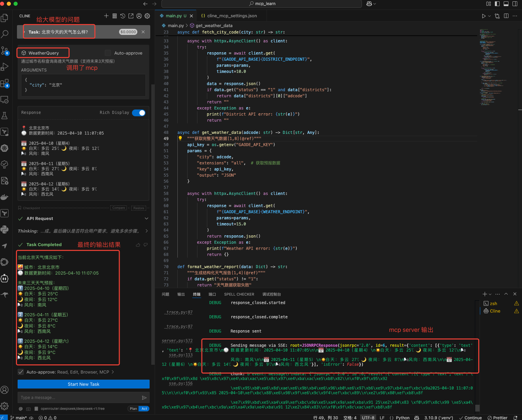Open Cline in editor pop-out icon

point(131,16)
